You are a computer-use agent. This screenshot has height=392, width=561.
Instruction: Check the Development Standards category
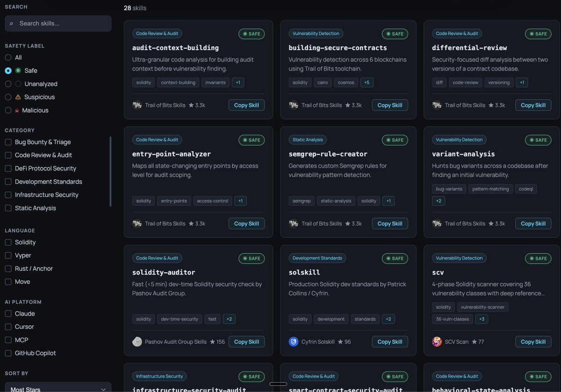point(8,182)
